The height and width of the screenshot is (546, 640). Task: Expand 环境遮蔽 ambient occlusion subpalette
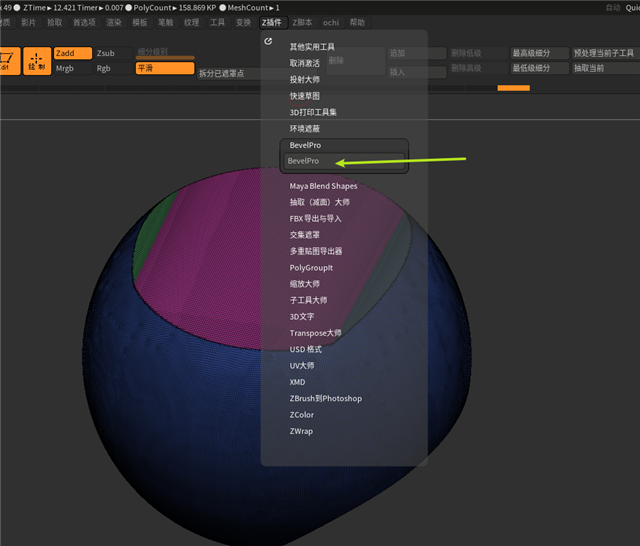click(304, 129)
